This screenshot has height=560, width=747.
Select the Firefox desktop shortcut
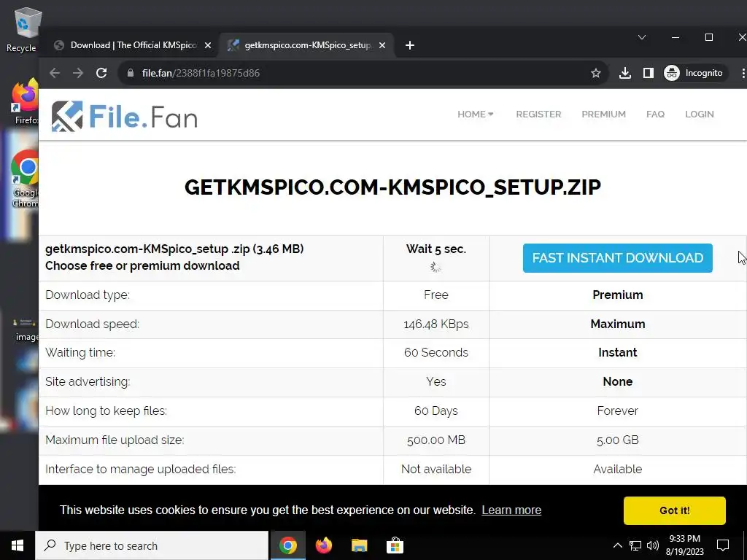click(x=25, y=102)
